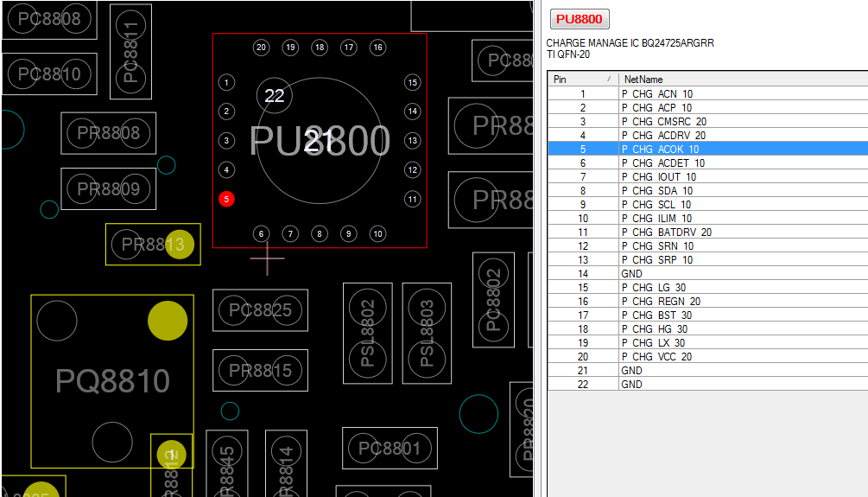Select component PSL8802 on the board
The width and height of the screenshot is (868, 497).
(x=368, y=334)
